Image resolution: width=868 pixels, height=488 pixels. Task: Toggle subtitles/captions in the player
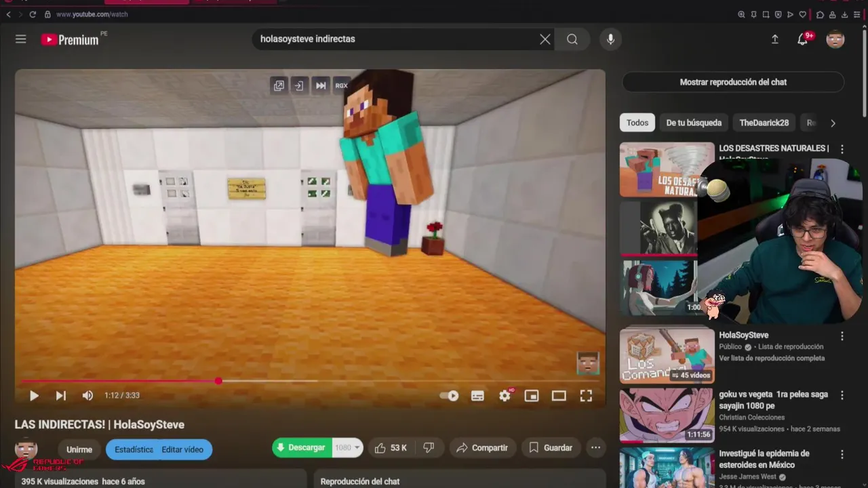(477, 396)
